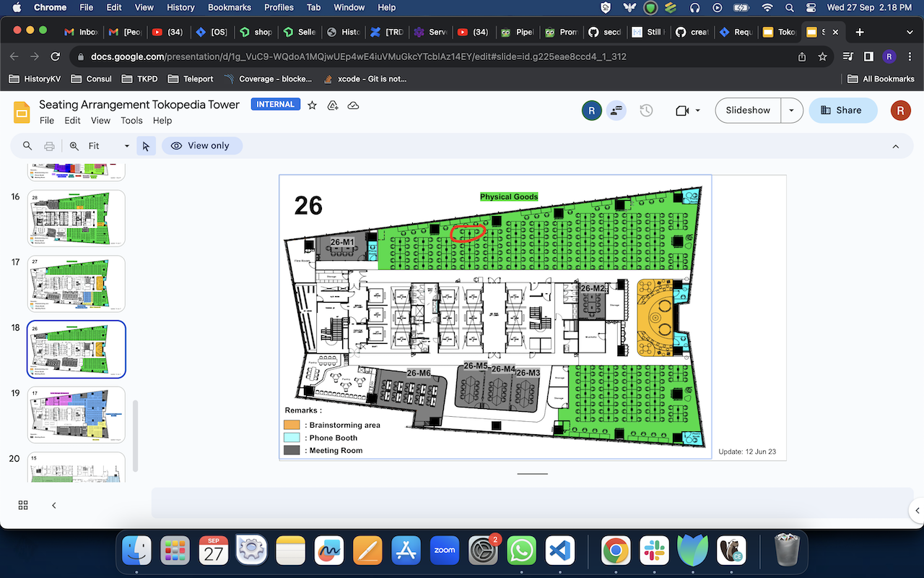The image size is (924, 578).
Task: Open the Tools menu
Action: (x=131, y=121)
